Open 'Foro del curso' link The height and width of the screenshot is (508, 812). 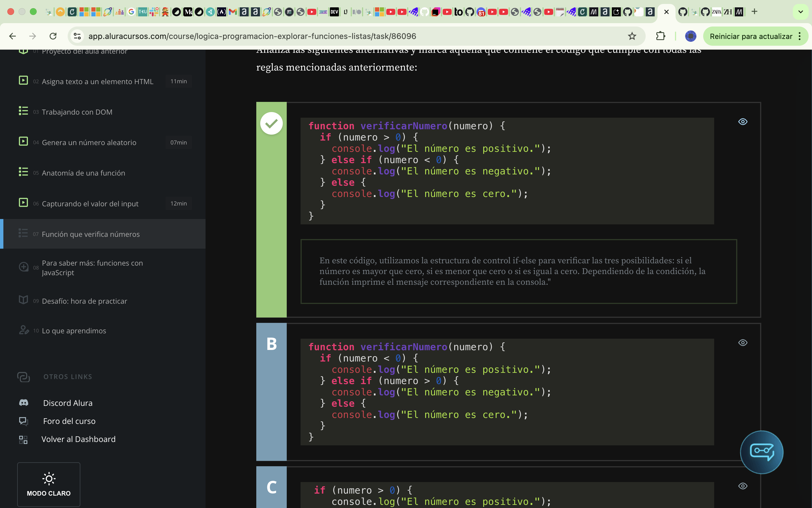(69, 421)
